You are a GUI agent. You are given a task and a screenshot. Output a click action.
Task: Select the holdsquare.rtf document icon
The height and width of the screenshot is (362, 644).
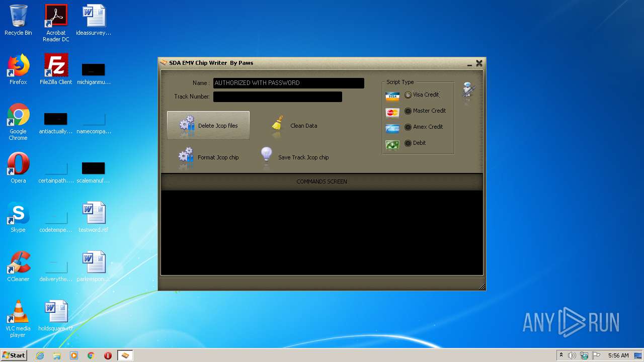tap(56, 316)
